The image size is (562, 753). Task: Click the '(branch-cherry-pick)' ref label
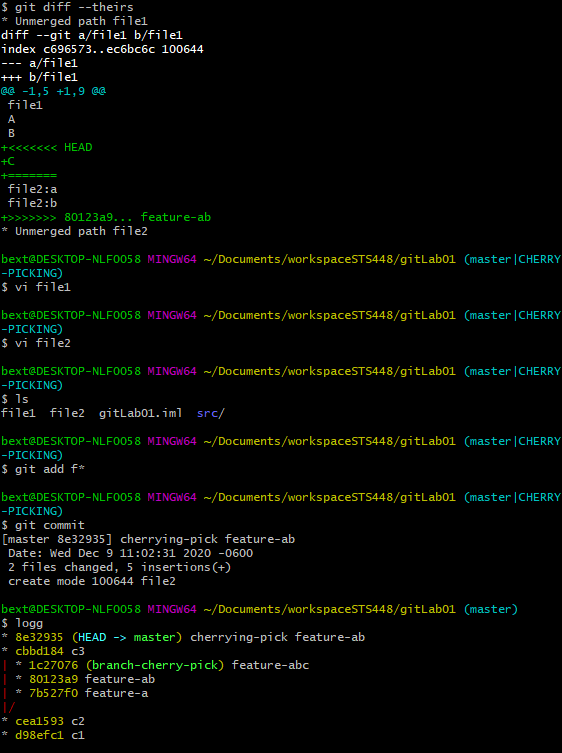(x=155, y=665)
